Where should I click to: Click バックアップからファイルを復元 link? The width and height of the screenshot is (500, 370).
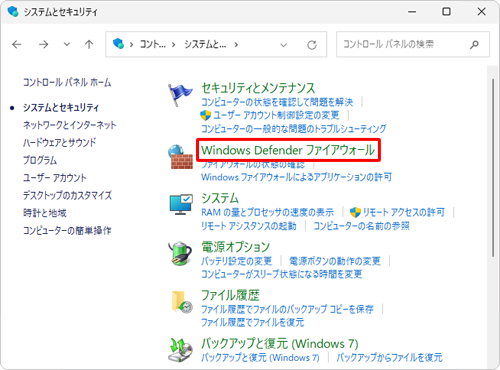[389, 358]
